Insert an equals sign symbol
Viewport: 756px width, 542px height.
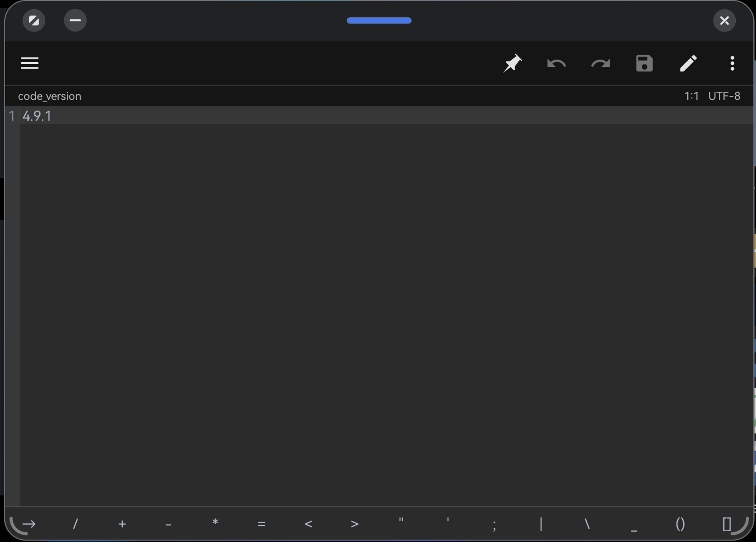click(x=262, y=524)
